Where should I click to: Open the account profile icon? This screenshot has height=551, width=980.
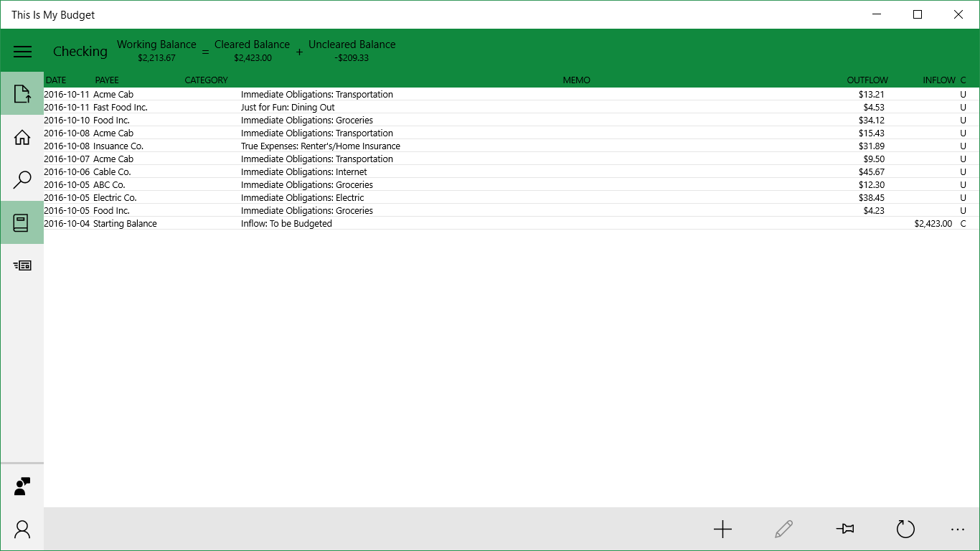(x=22, y=529)
